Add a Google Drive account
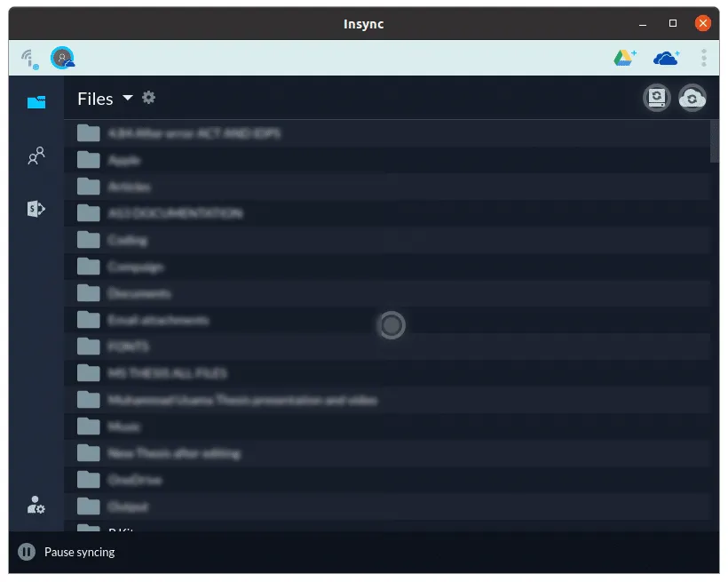 (x=625, y=58)
